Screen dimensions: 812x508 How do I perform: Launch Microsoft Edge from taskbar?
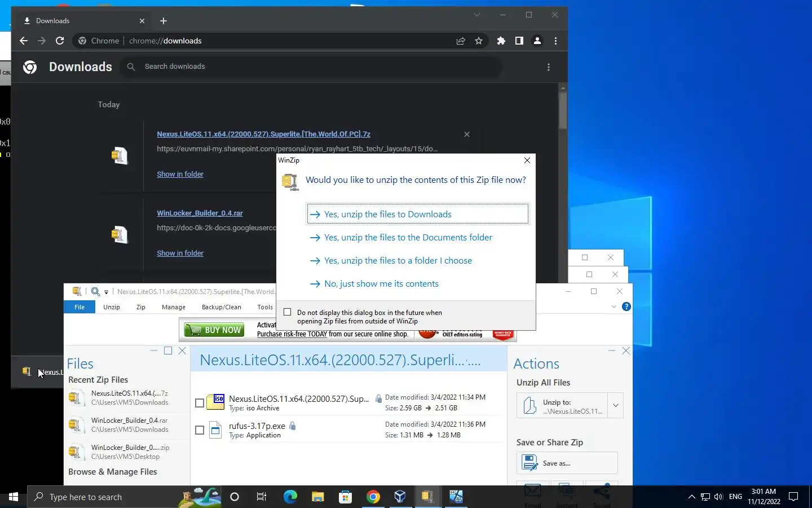290,497
